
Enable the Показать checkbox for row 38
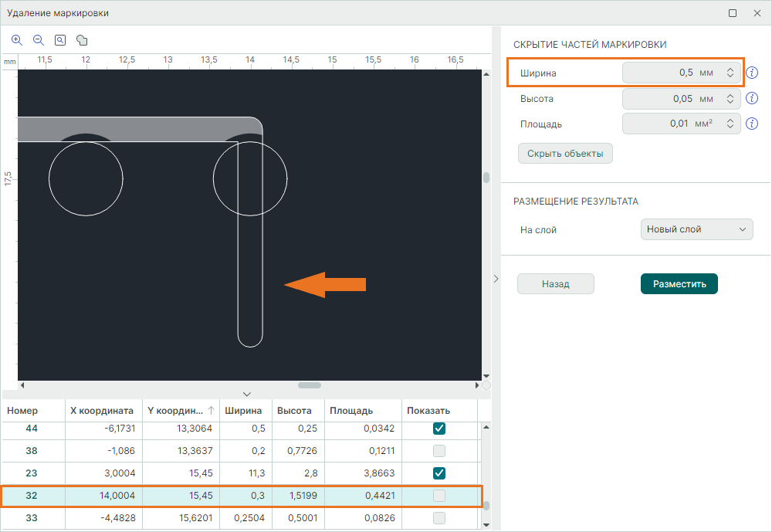point(439,451)
